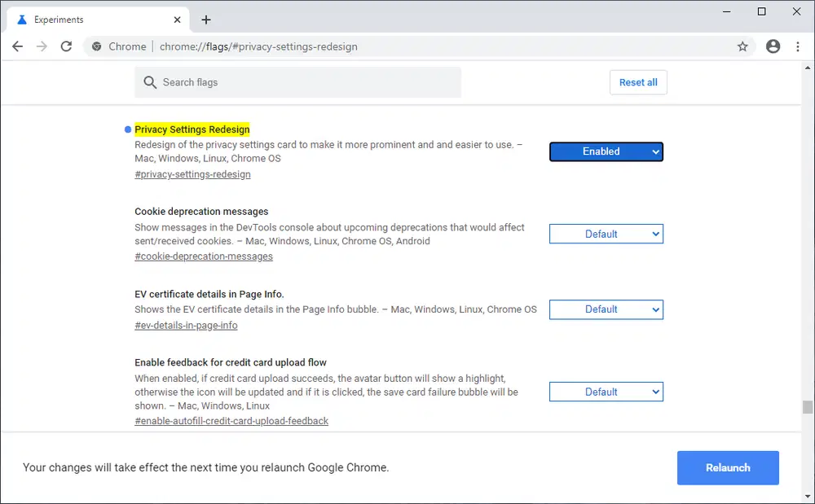This screenshot has width=815, height=504.
Task: Click the flask icon on the Experiments tab
Action: [20, 19]
